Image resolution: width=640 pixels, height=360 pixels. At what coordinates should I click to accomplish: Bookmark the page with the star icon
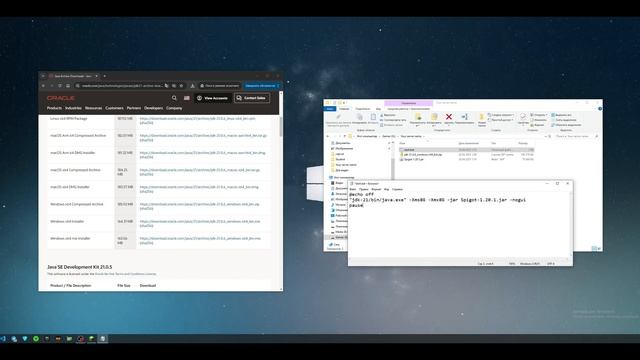click(181, 86)
